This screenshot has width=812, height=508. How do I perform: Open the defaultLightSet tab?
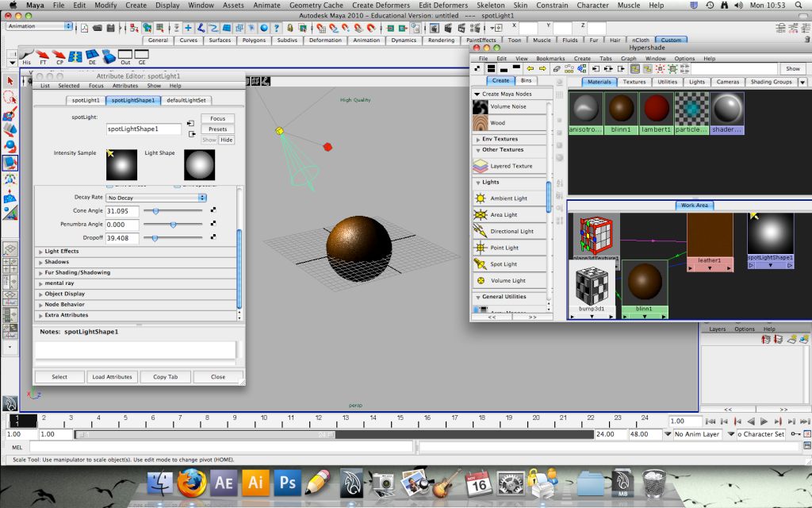(x=186, y=100)
